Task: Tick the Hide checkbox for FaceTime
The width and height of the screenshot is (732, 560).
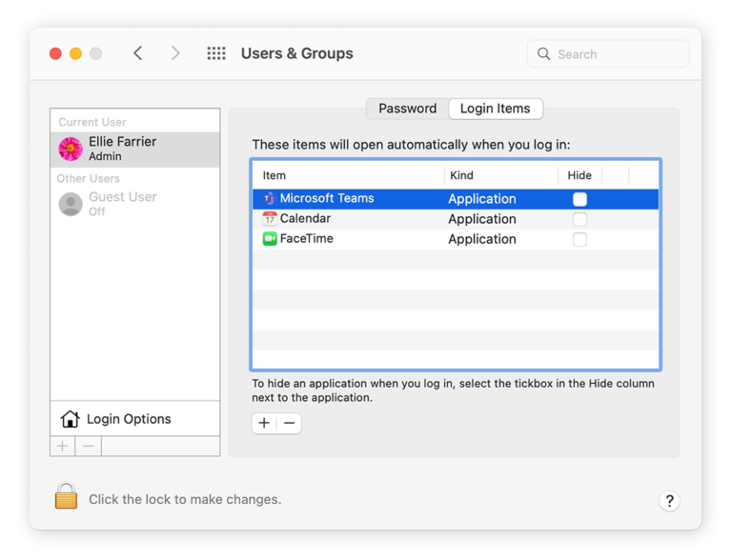Action: click(x=579, y=239)
